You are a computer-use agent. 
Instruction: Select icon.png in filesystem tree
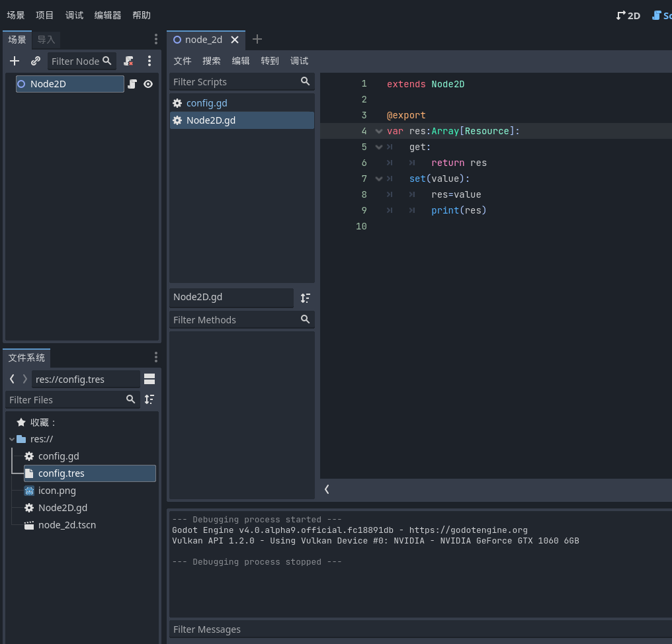click(x=90, y=491)
